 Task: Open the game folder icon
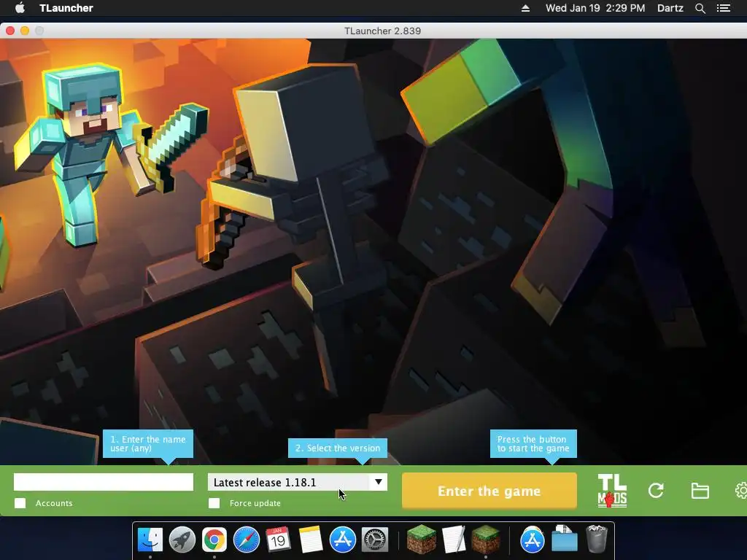(700, 491)
